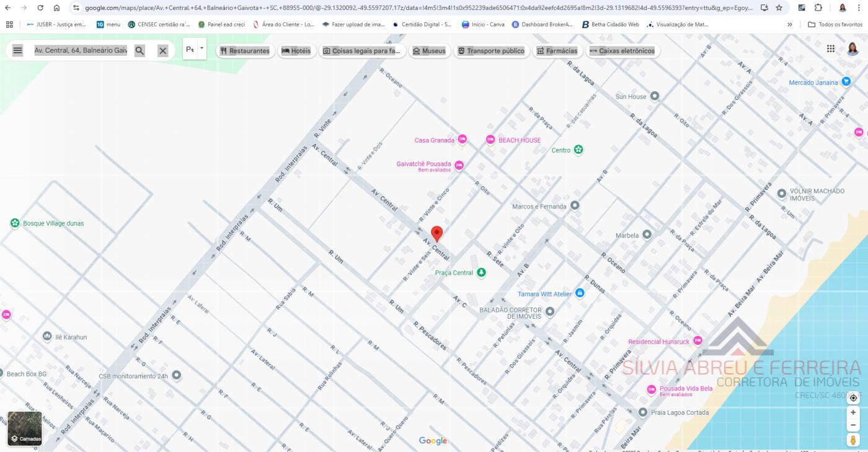Open BALADÃO CORRETOR DE IMÓVEIS marker
The width and height of the screenshot is (868, 452).
tap(549, 311)
